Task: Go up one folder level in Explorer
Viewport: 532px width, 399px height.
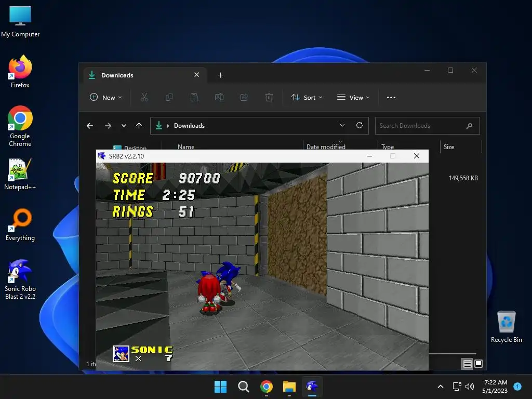Action: [x=139, y=126]
